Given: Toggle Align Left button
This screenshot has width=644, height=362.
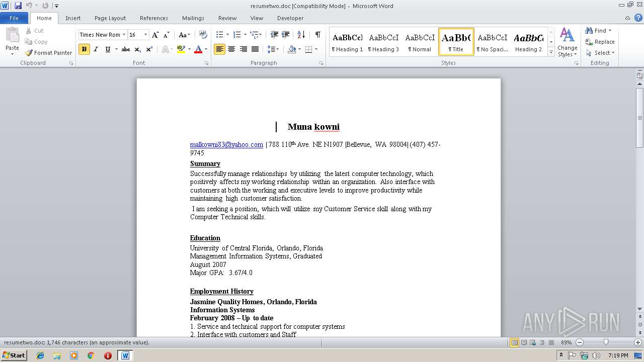Looking at the screenshot, I should point(219,49).
